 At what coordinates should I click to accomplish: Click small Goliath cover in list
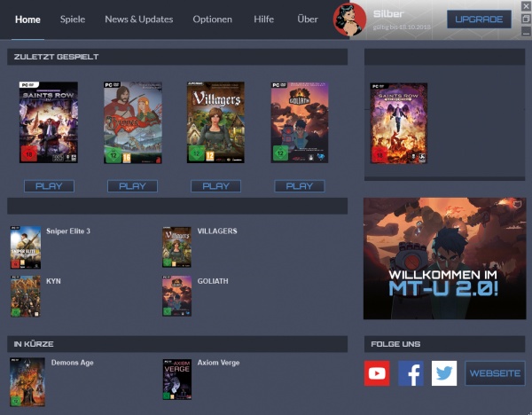176,296
